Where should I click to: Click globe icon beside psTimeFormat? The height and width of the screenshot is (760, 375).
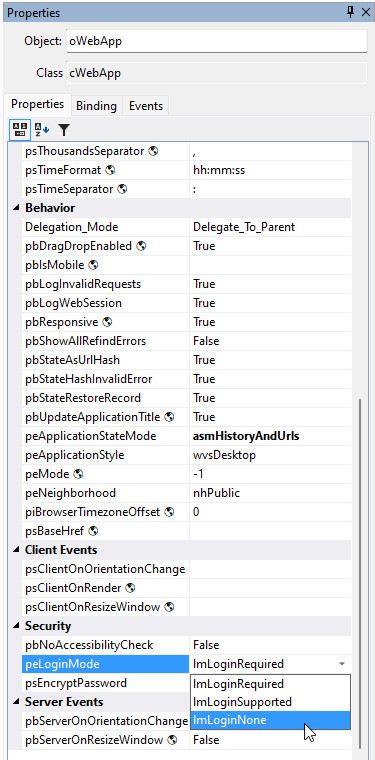click(110, 170)
